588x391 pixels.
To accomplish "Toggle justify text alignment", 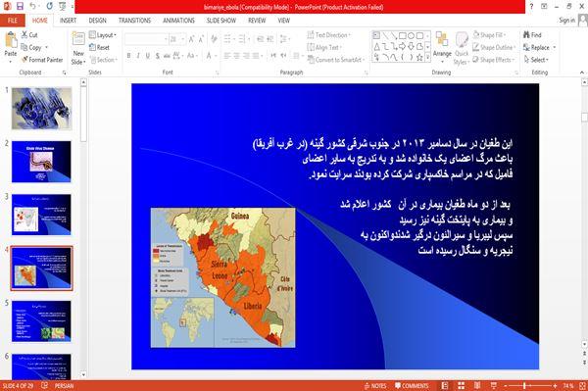I will 256,56.
